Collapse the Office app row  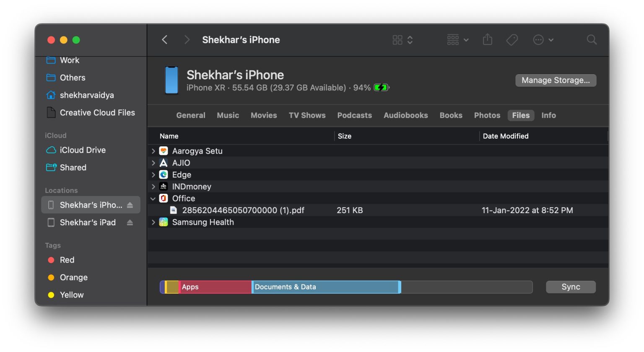[153, 198]
